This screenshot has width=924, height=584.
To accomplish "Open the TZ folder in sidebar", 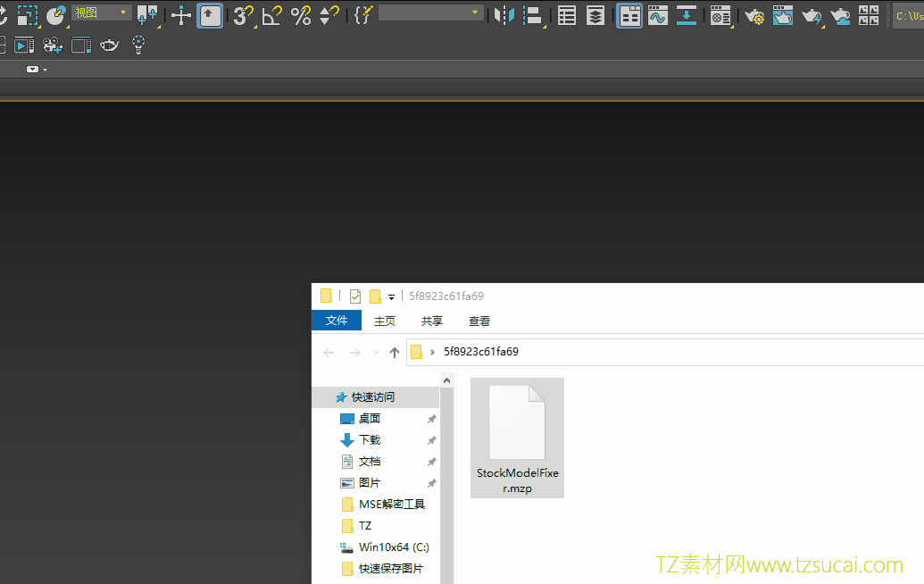I will (x=365, y=526).
